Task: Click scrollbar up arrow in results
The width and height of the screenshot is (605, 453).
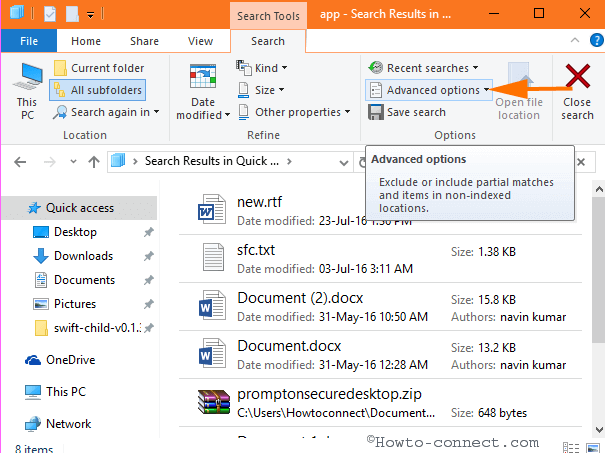Action: tap(599, 189)
